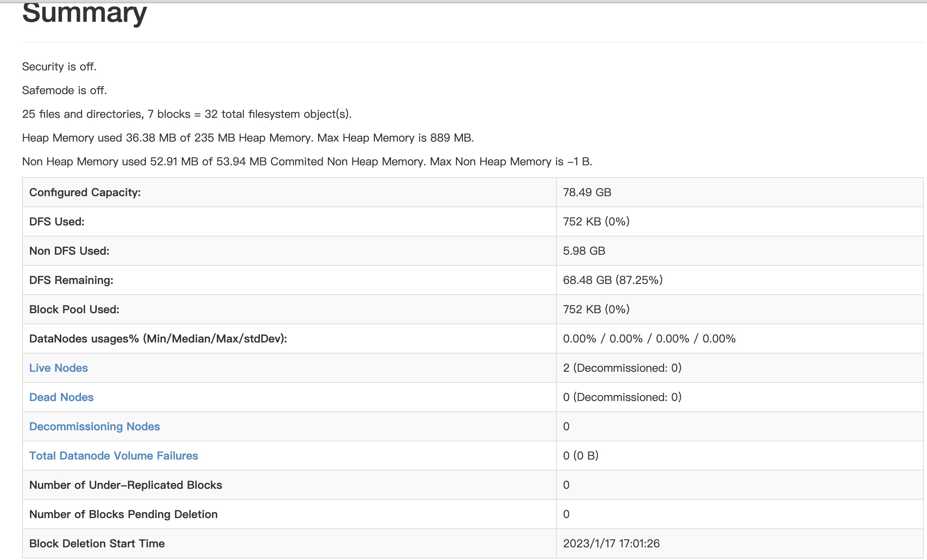Click the Heap Memory used line
The image size is (927, 560).
point(248,138)
